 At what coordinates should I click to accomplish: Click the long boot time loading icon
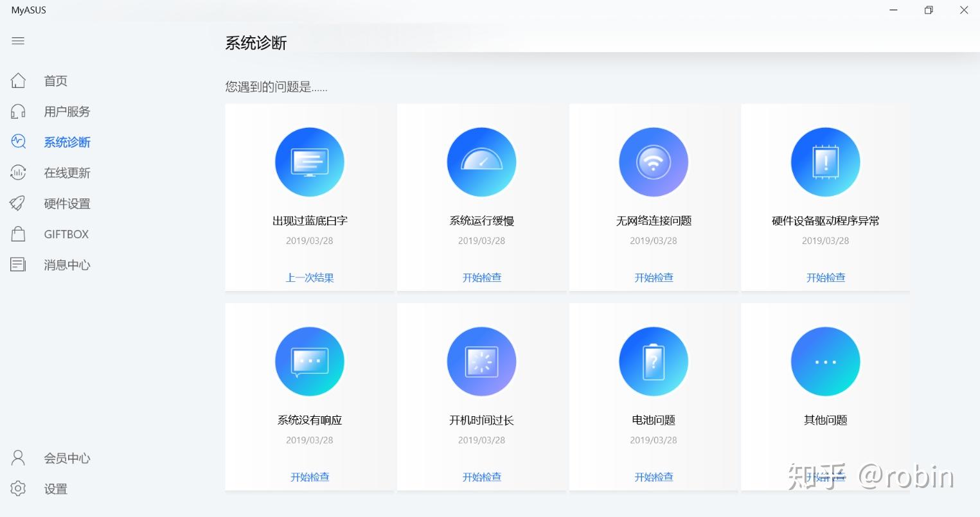[x=481, y=361]
